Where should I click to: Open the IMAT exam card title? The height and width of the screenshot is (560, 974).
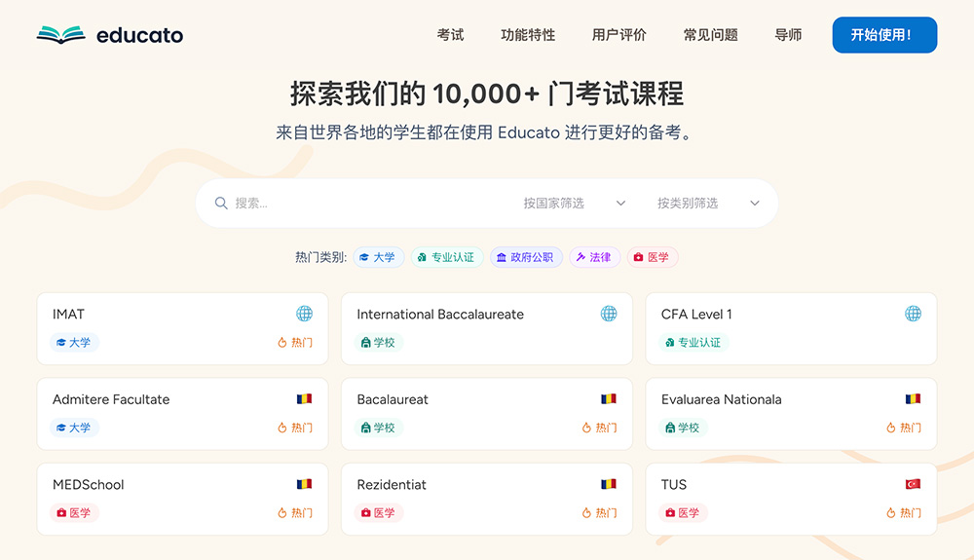click(x=68, y=315)
